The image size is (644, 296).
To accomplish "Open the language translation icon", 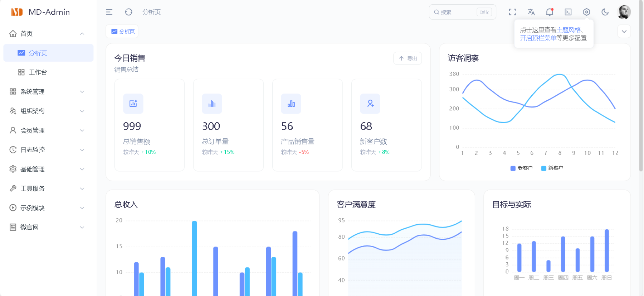I will pos(531,12).
